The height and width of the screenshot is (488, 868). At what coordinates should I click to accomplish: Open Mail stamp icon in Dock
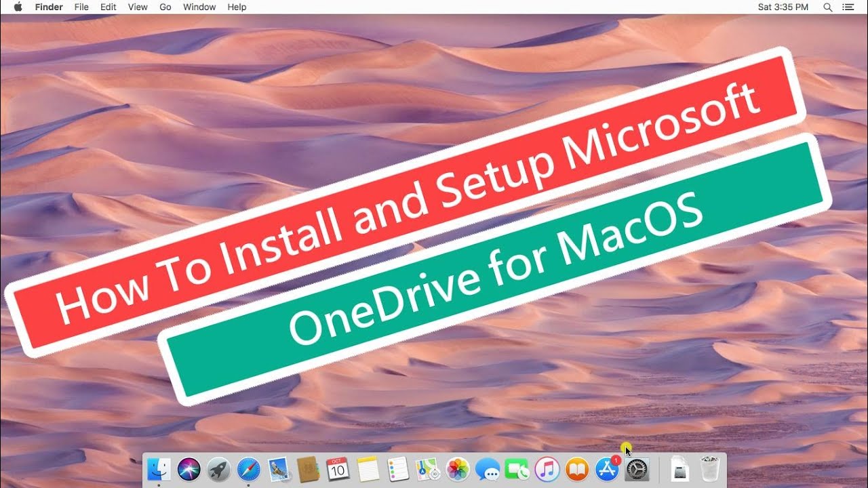pyautogui.click(x=278, y=469)
